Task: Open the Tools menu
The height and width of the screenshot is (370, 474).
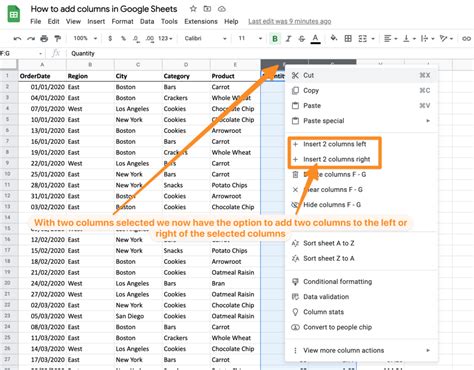Action: [169, 22]
